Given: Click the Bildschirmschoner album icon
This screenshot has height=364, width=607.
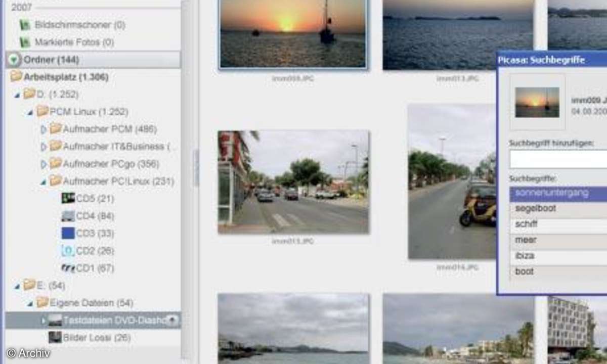Looking at the screenshot, I should click(x=25, y=25).
